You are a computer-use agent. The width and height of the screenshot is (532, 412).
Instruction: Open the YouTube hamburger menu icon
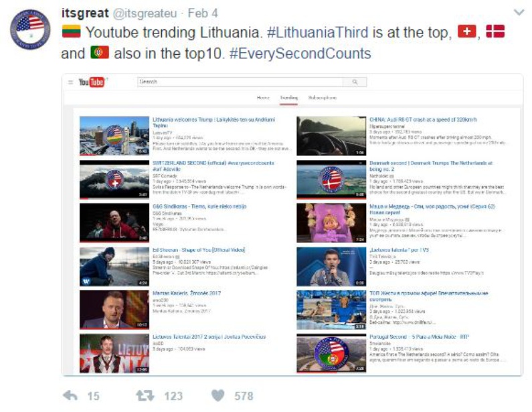(x=70, y=82)
